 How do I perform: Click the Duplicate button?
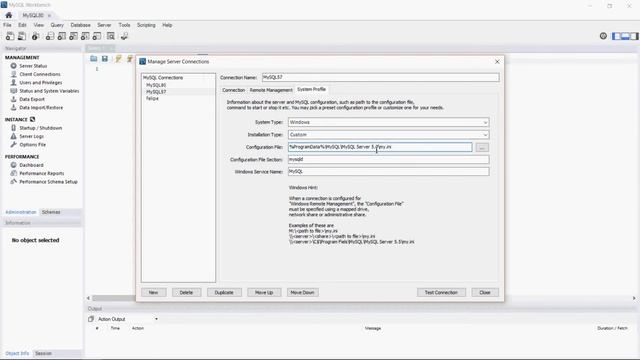click(x=224, y=292)
